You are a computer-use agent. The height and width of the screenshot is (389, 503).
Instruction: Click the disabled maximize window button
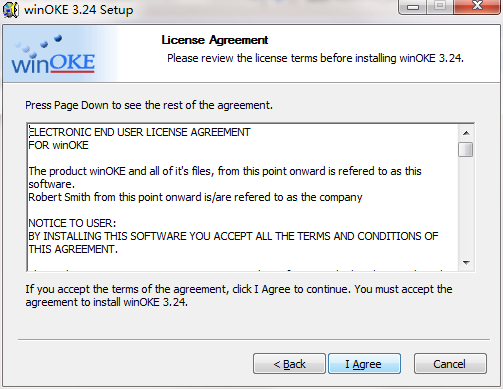(x=440, y=6)
